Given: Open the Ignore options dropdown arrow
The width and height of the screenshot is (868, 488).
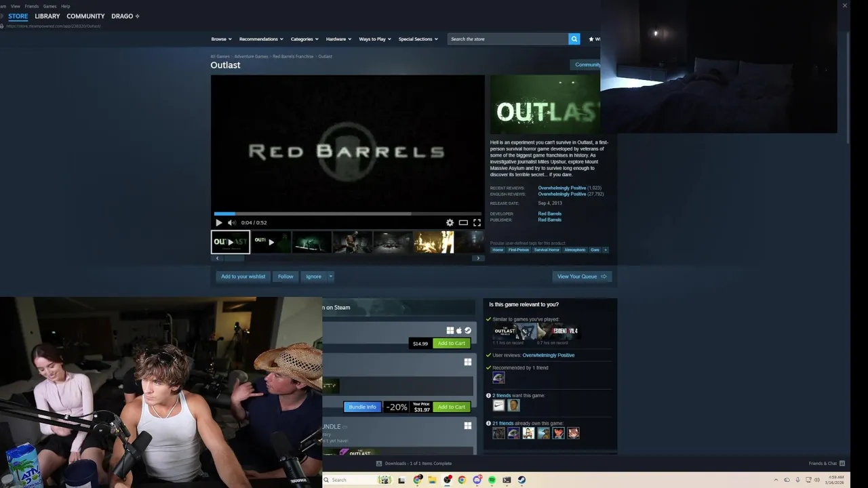Looking at the screenshot, I should [331, 277].
